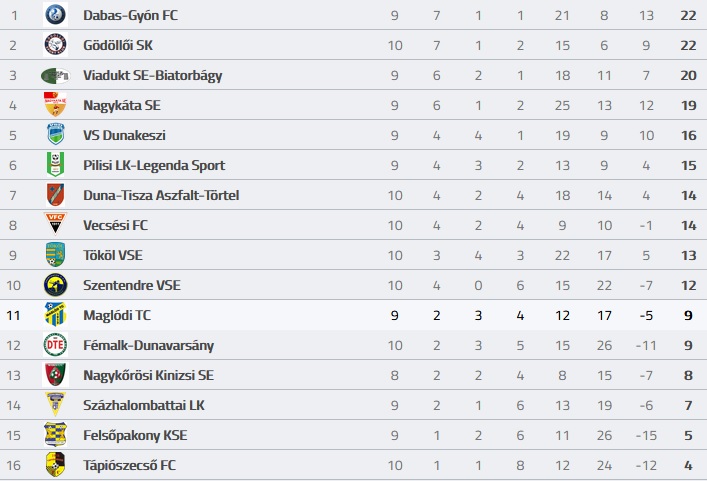Screen dimensions: 707x481
Task: Select the highlighted Maglódi TC row name
Action: [117, 315]
